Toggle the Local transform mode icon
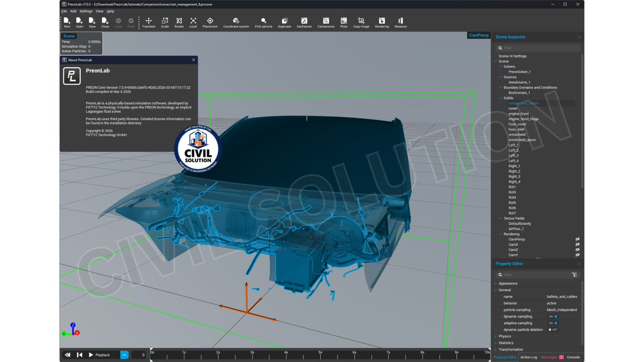644x362 pixels. point(193,23)
